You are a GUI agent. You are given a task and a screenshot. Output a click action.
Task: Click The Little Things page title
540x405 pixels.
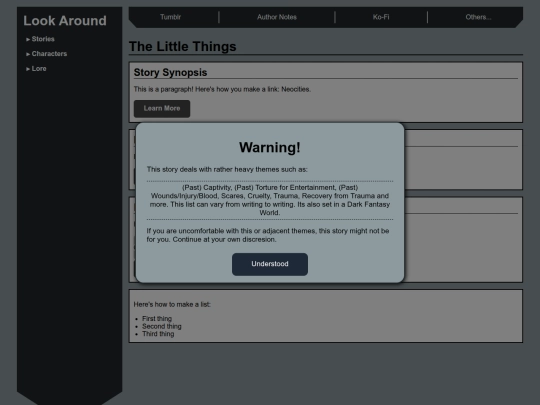click(183, 46)
